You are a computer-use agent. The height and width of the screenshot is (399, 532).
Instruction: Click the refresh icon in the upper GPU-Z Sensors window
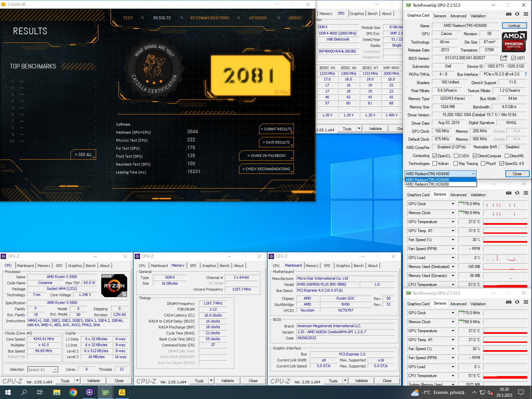(517, 193)
